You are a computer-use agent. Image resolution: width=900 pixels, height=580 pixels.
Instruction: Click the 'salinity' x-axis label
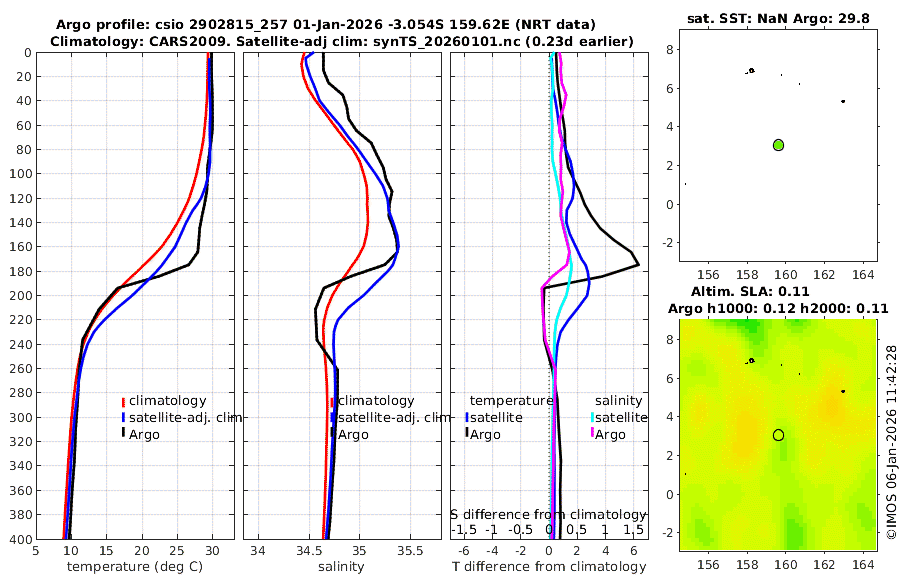point(341,567)
